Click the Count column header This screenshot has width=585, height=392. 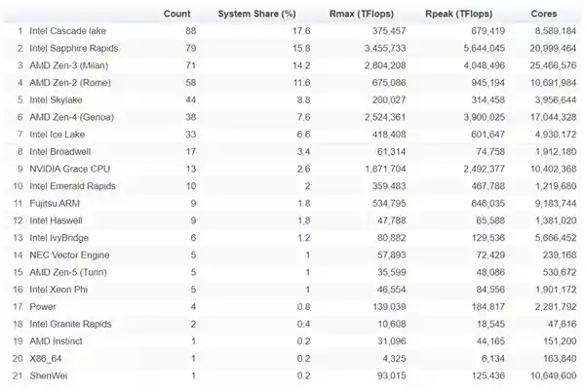tap(176, 14)
